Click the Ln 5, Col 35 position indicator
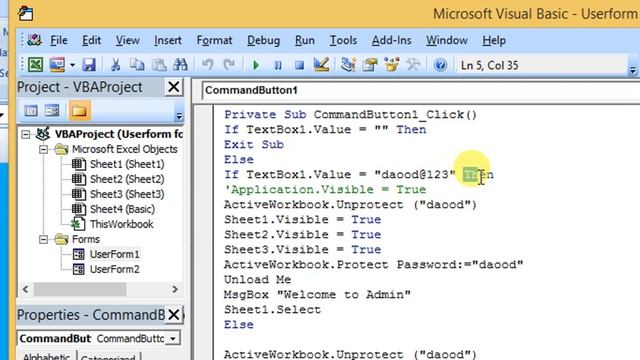 click(489, 65)
